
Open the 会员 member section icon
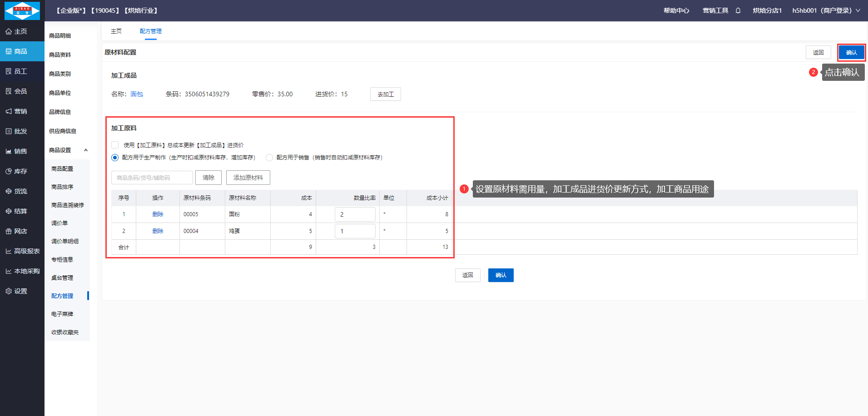click(9, 91)
